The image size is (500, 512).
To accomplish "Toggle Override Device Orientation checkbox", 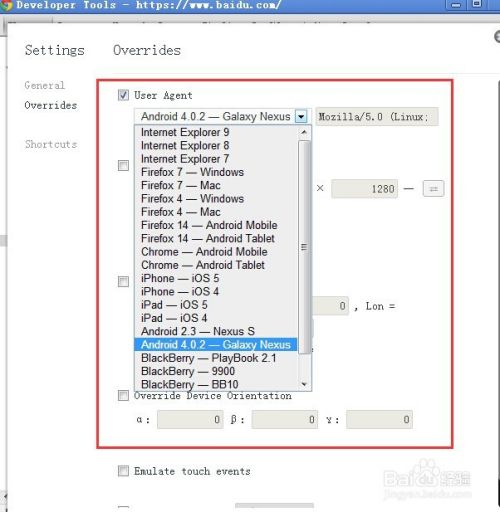I will click(123, 395).
